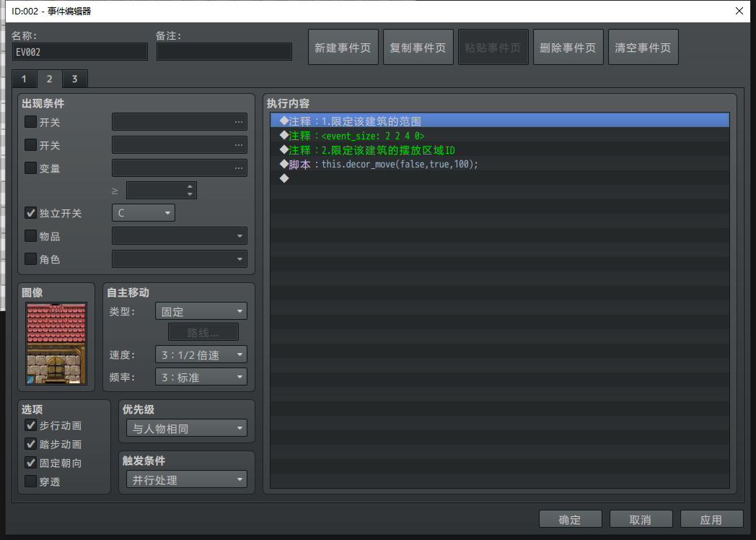This screenshot has height=540, width=756.
Task: Click the 删除事件页 button
Action: pos(568,48)
